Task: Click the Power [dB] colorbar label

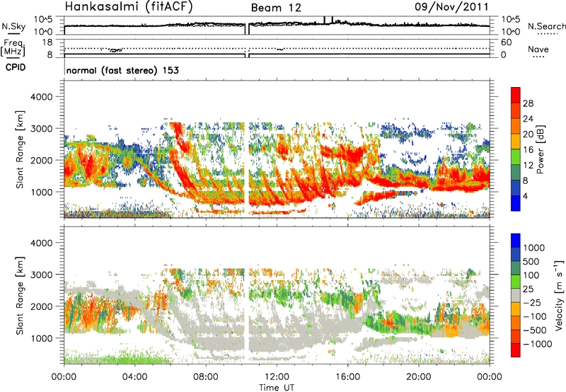Action: point(541,149)
